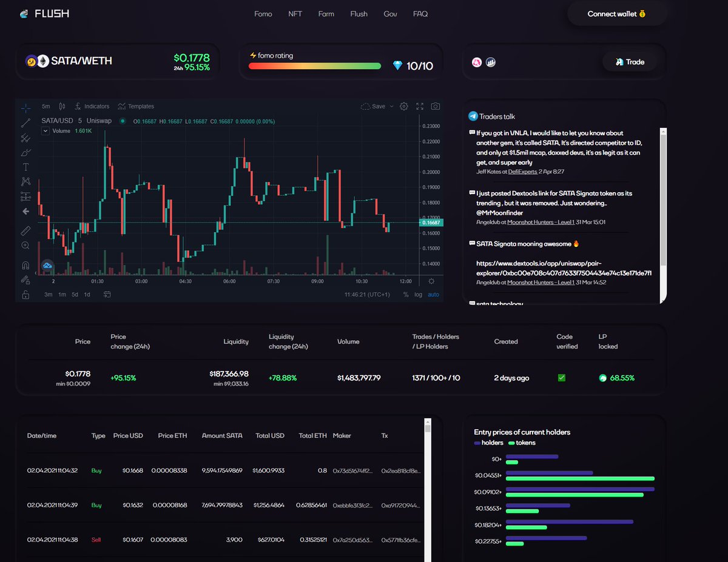Take a chart snapshot with camera

tap(436, 106)
